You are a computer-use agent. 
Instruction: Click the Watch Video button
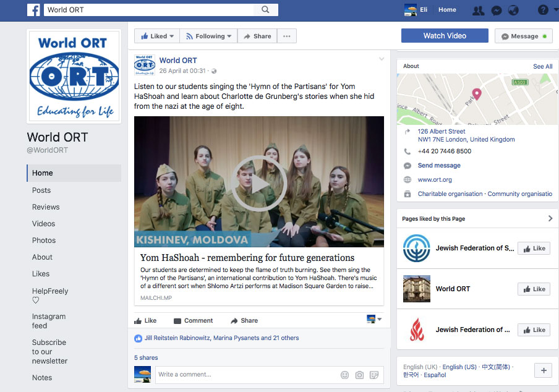(444, 36)
